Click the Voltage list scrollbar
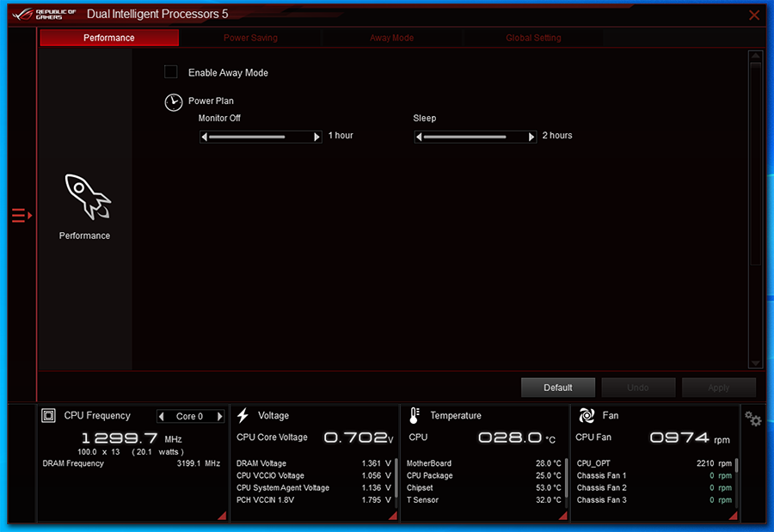This screenshot has width=774, height=532. (396, 482)
